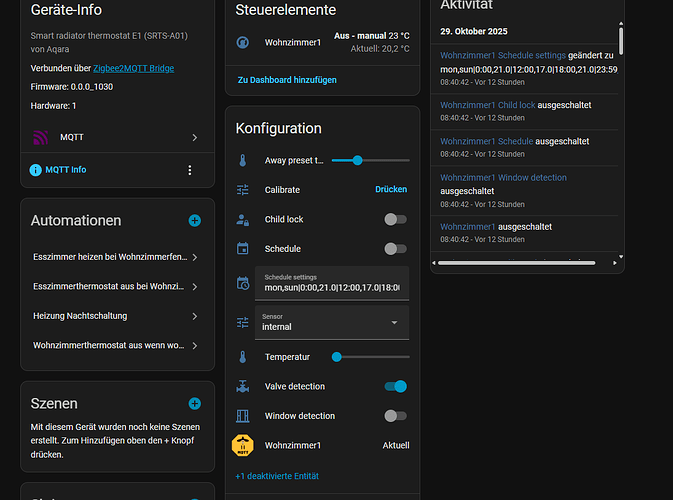The width and height of the screenshot is (673, 500).
Task: Click the Sensor tune icon
Action: pos(243,322)
